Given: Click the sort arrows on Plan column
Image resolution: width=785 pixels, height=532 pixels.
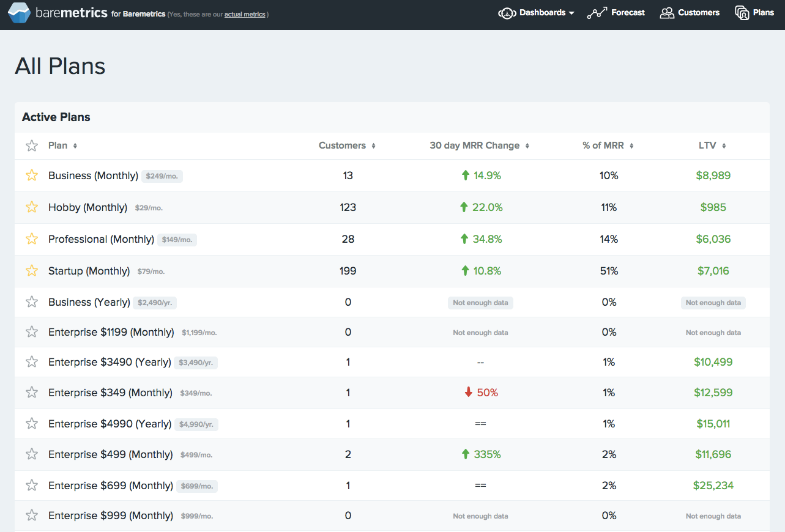Looking at the screenshot, I should click(x=75, y=146).
